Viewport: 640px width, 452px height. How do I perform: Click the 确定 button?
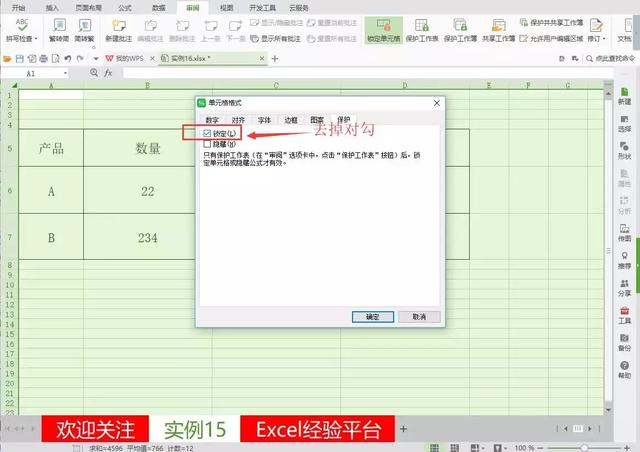[373, 316]
